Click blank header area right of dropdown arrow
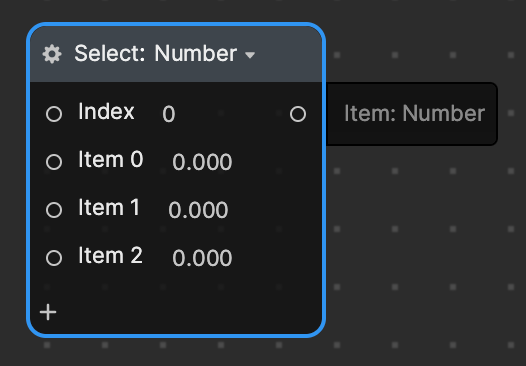 (287, 54)
